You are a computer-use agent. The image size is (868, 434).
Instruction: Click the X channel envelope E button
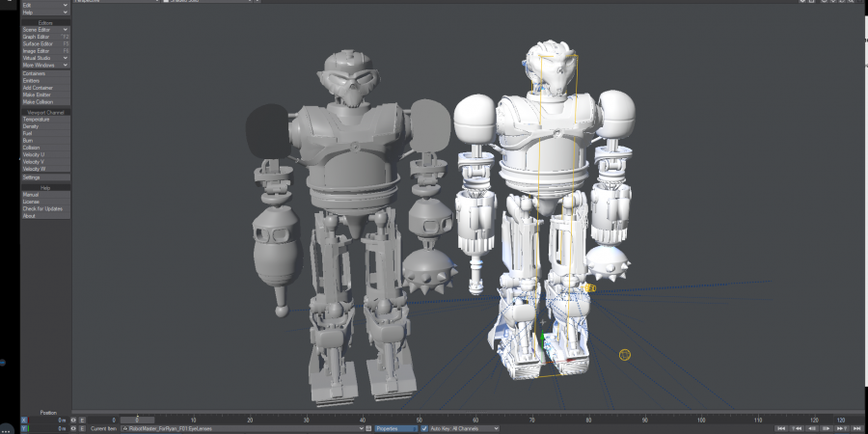tap(82, 420)
